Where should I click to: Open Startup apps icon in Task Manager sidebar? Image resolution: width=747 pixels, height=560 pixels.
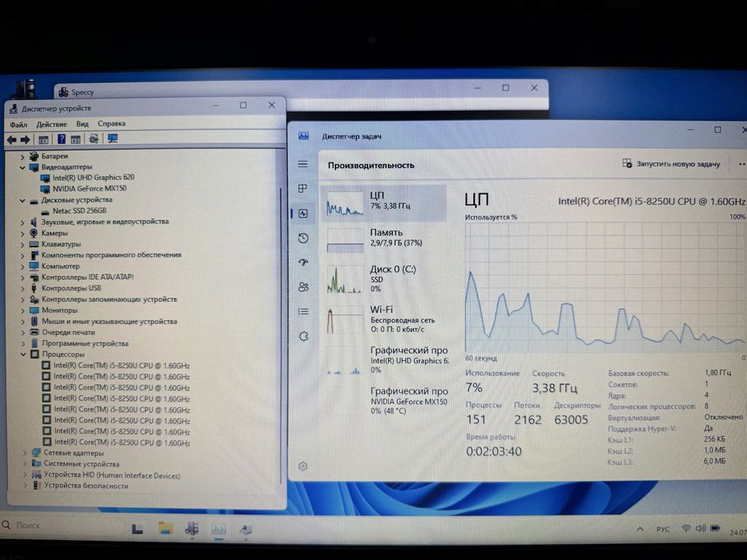pos(303,262)
